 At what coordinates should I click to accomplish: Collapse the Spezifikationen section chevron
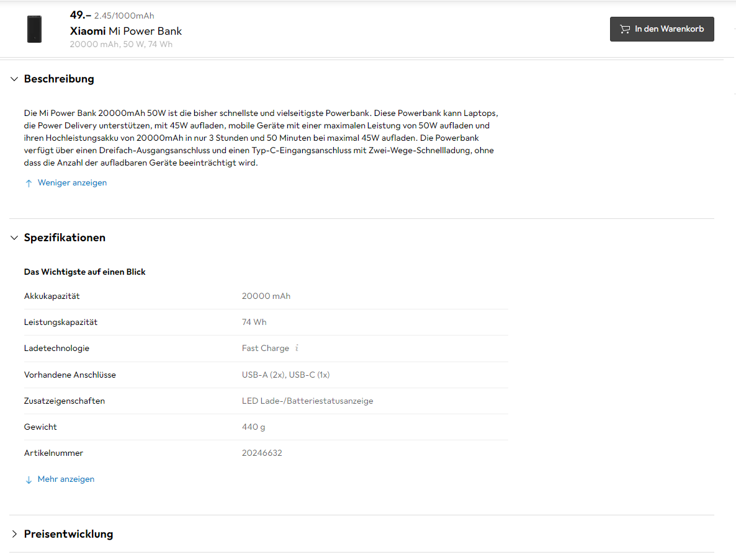(14, 238)
